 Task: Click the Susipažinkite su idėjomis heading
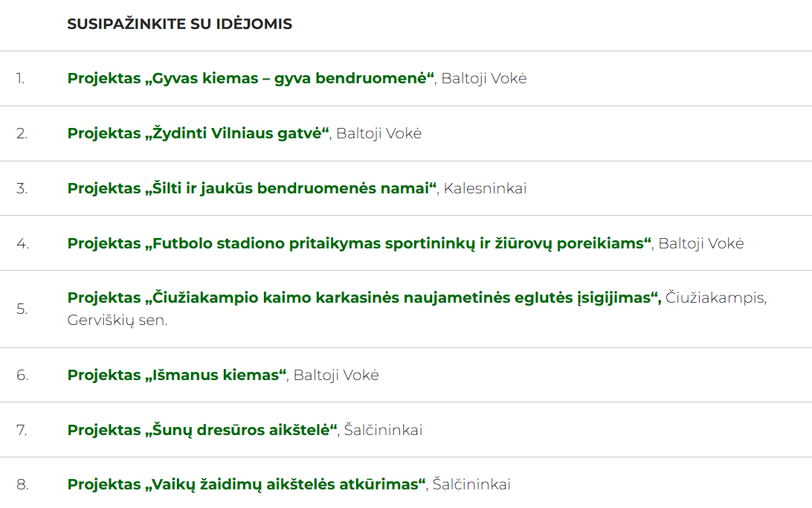pyautogui.click(x=180, y=24)
